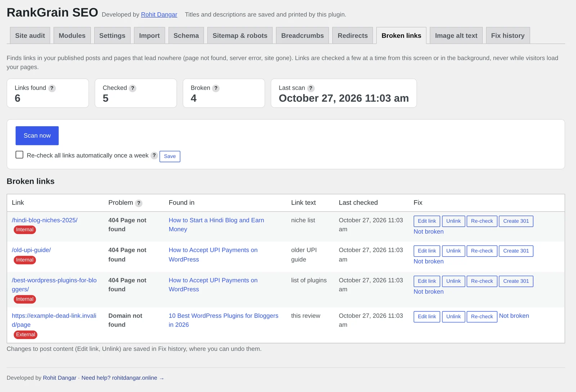Open How to Start a Hindi Blog post
Viewport: 576px width, 392px height.
pos(216,225)
